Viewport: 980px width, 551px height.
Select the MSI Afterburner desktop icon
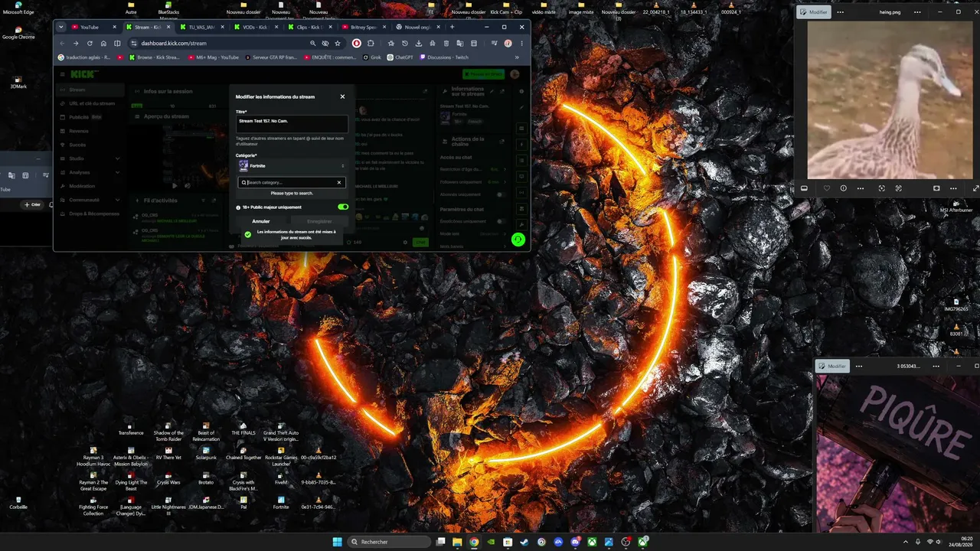coord(955,207)
